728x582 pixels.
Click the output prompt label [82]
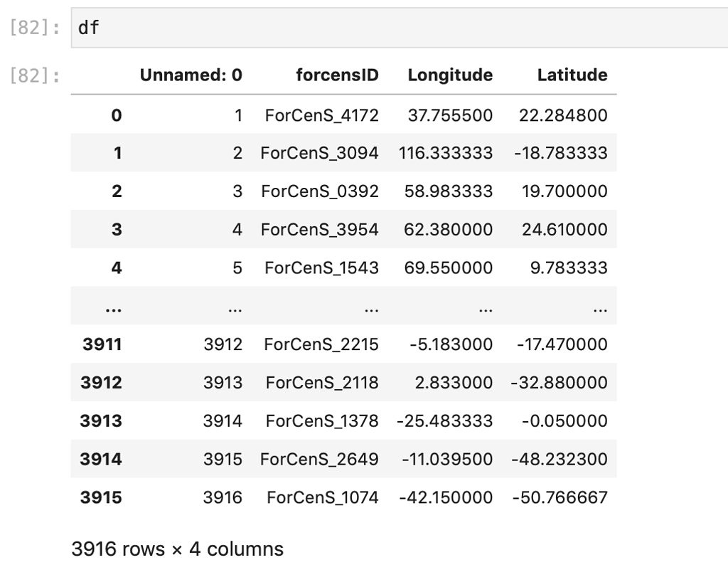(33, 73)
